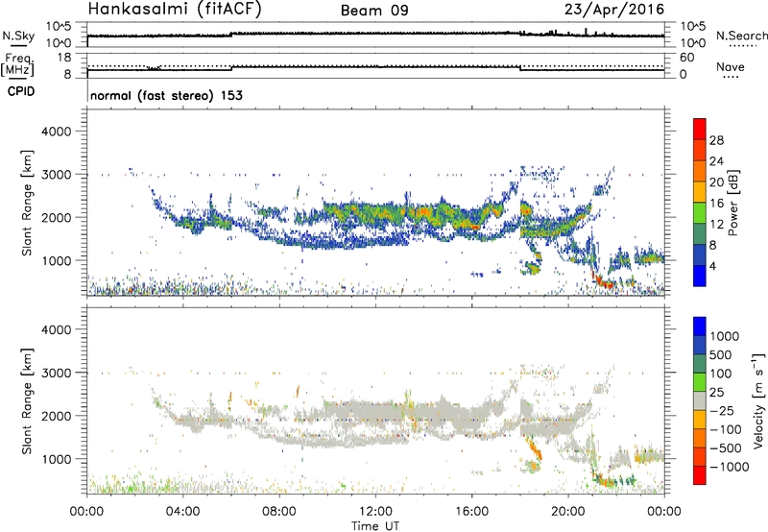The image size is (768, 532).
Task: Click the 'Power [dB]' colorbar label
Action: [x=732, y=203]
